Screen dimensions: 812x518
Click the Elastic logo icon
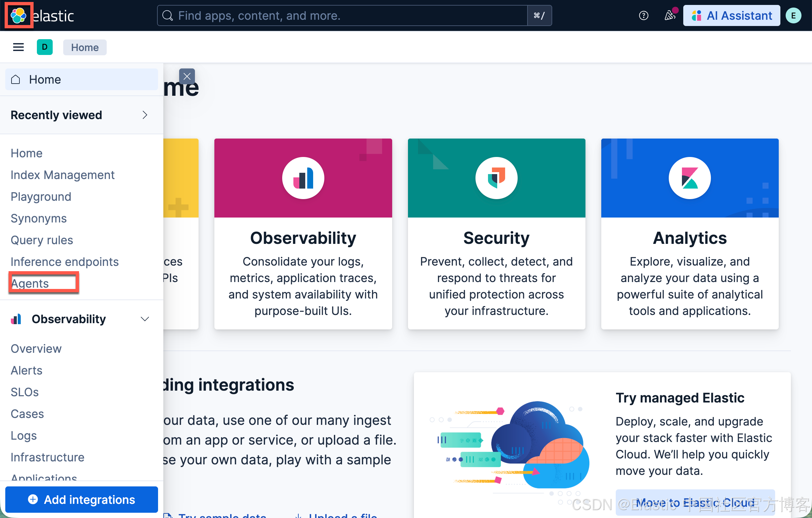point(18,15)
